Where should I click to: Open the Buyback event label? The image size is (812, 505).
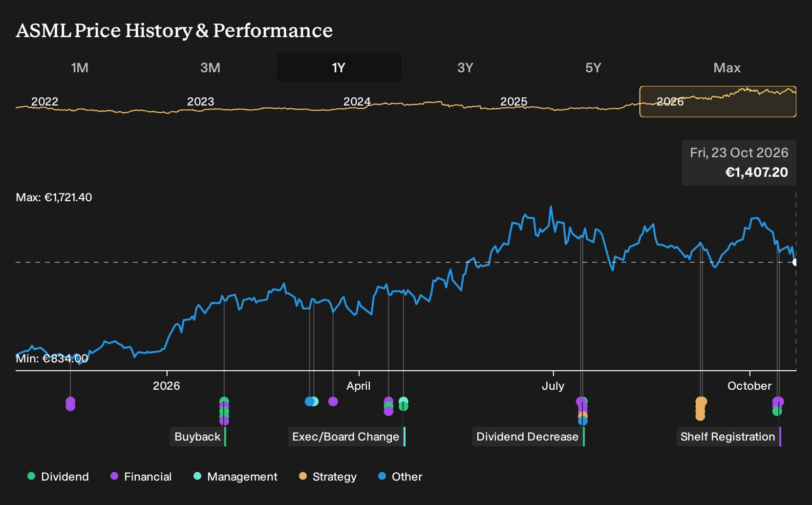click(x=197, y=437)
